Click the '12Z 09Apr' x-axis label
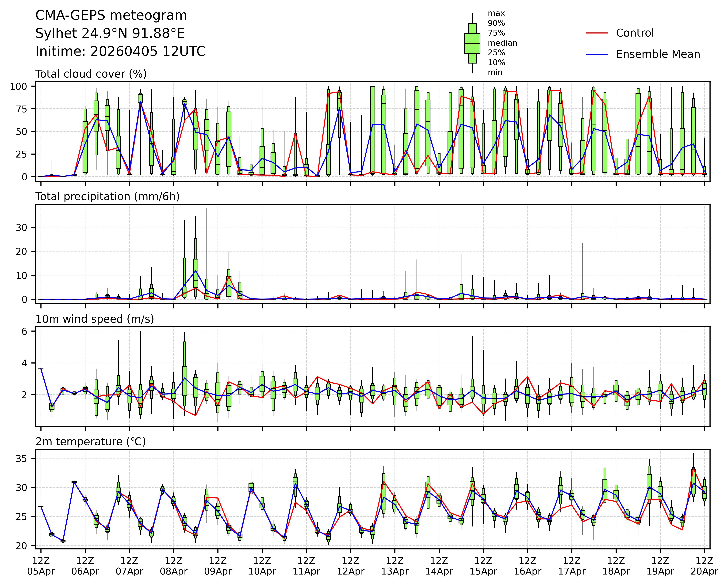728x586 pixels. coord(218,566)
